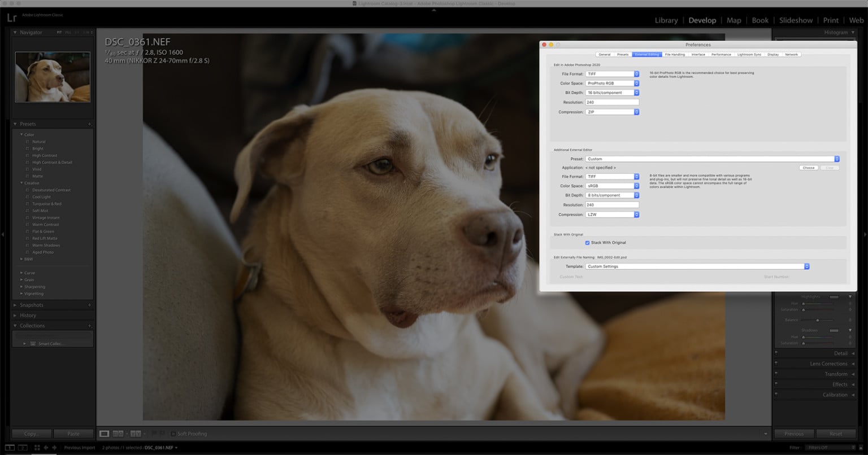Viewport: 868px width, 455px height.
Task: Toggle the Lens Corrections panel switch
Action: click(x=776, y=364)
